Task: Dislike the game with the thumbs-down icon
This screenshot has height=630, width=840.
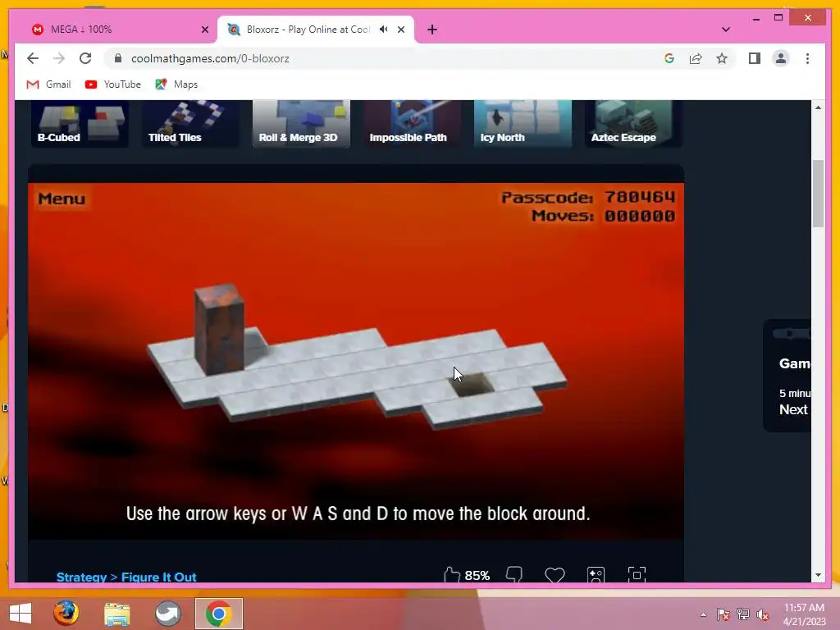Action: (514, 575)
